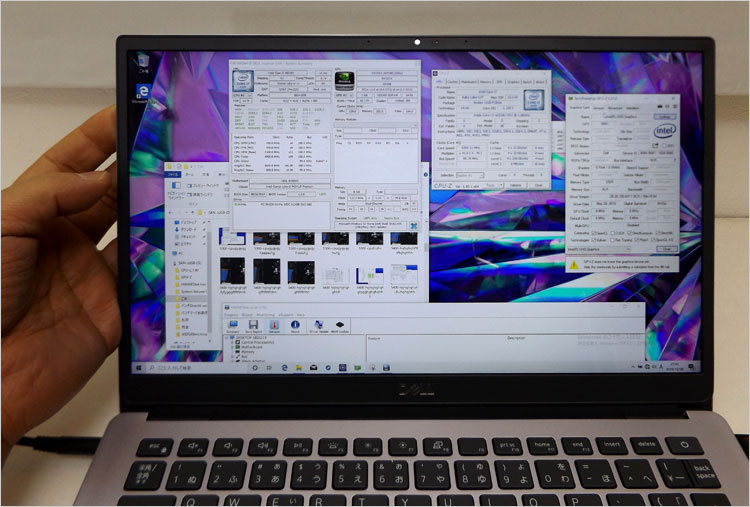Open Sensors thermometer icon in HWiNFO
The image size is (750, 507).
pyautogui.click(x=274, y=326)
